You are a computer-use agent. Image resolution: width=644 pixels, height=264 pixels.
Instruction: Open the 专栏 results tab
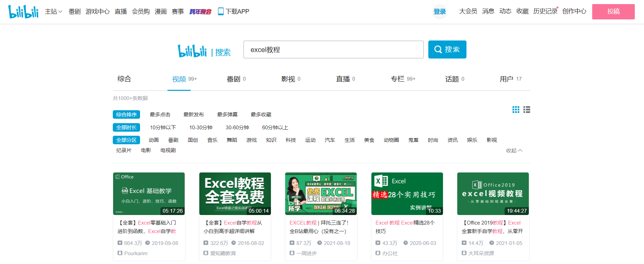tap(403, 79)
